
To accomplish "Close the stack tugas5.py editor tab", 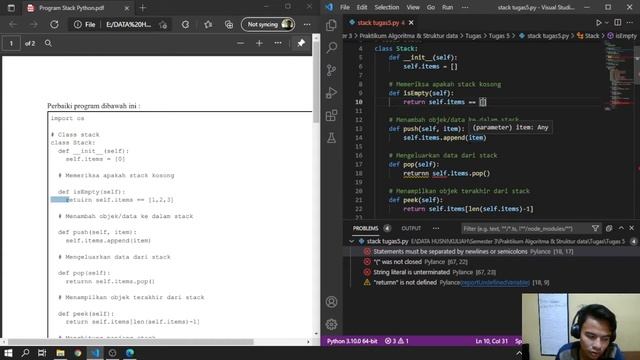I will (411, 23).
